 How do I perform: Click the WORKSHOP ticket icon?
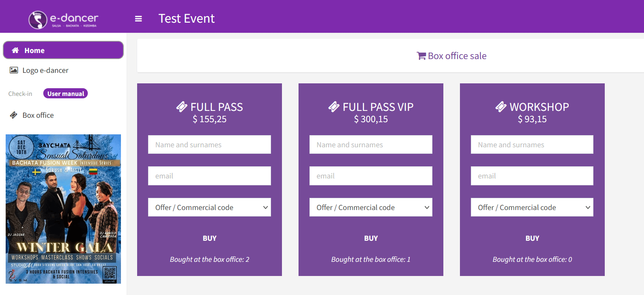(x=501, y=107)
